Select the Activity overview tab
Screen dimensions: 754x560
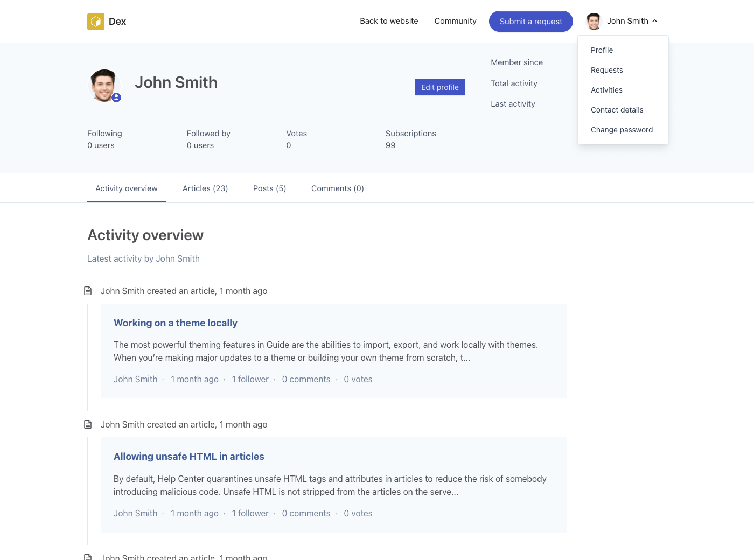click(127, 188)
